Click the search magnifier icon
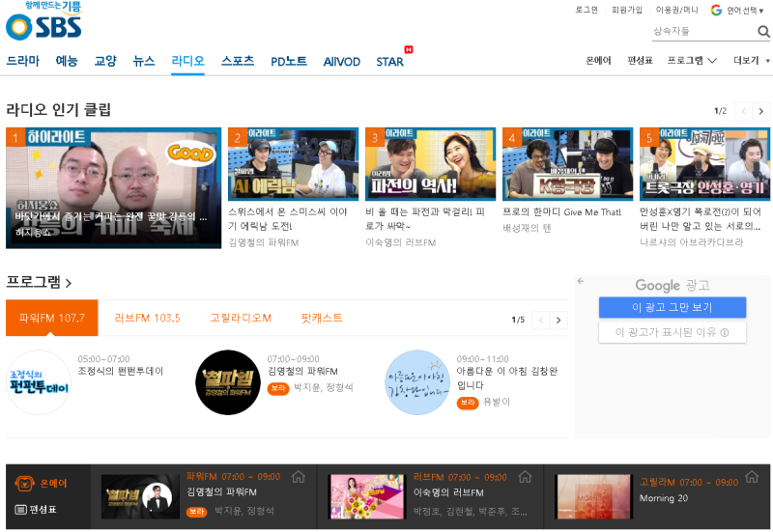The image size is (773, 532). pyautogui.click(x=763, y=32)
